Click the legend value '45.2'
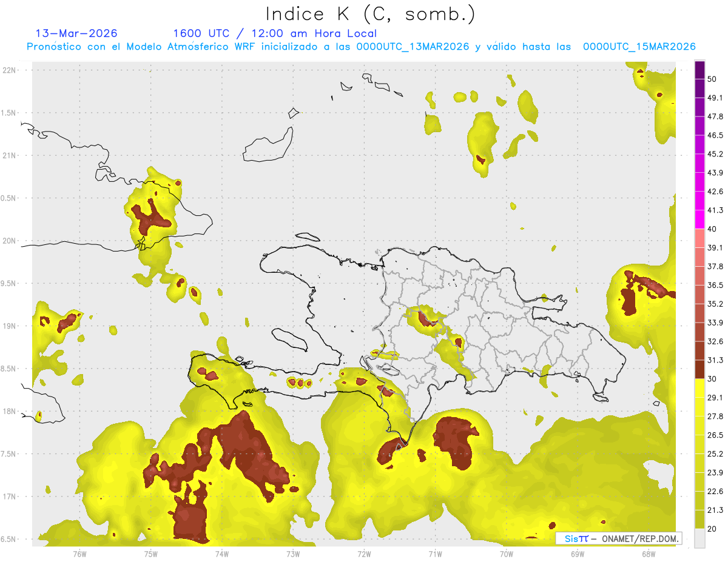This screenshot has height=562, width=728. click(x=715, y=154)
